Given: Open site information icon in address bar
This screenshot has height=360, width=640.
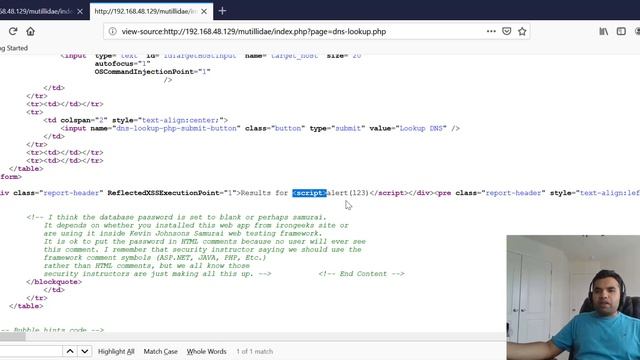Looking at the screenshot, I should pos(113,31).
